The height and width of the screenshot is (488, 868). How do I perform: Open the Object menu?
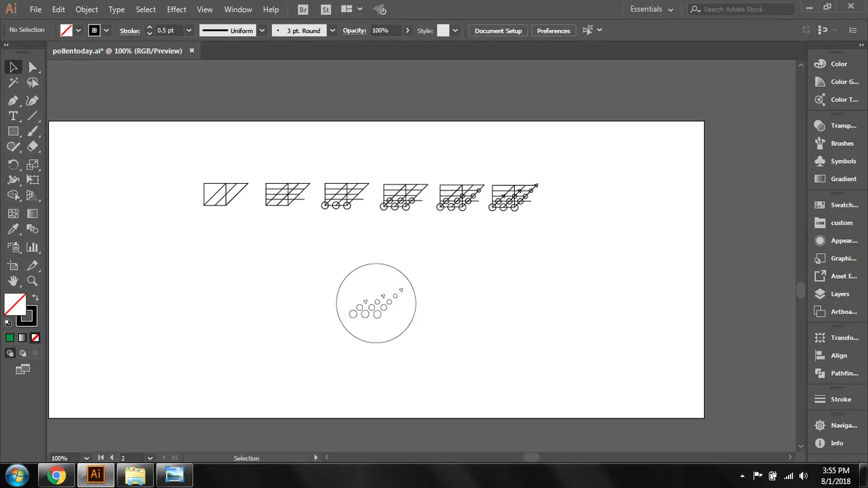tap(87, 9)
